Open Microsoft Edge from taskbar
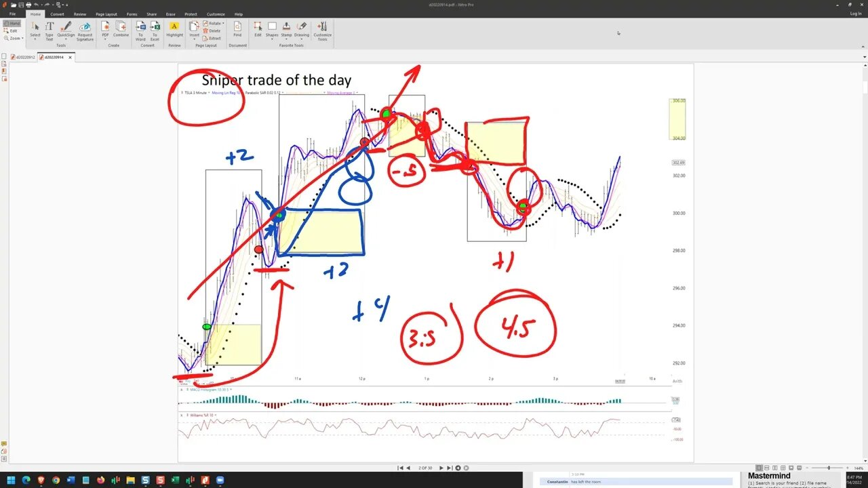Image resolution: width=868 pixels, height=488 pixels. [26, 480]
